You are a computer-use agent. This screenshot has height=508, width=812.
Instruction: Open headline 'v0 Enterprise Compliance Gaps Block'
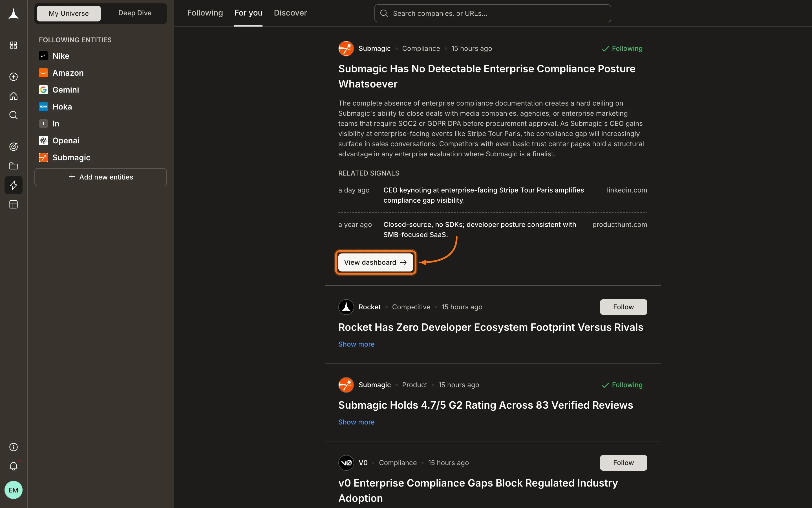pos(478,491)
